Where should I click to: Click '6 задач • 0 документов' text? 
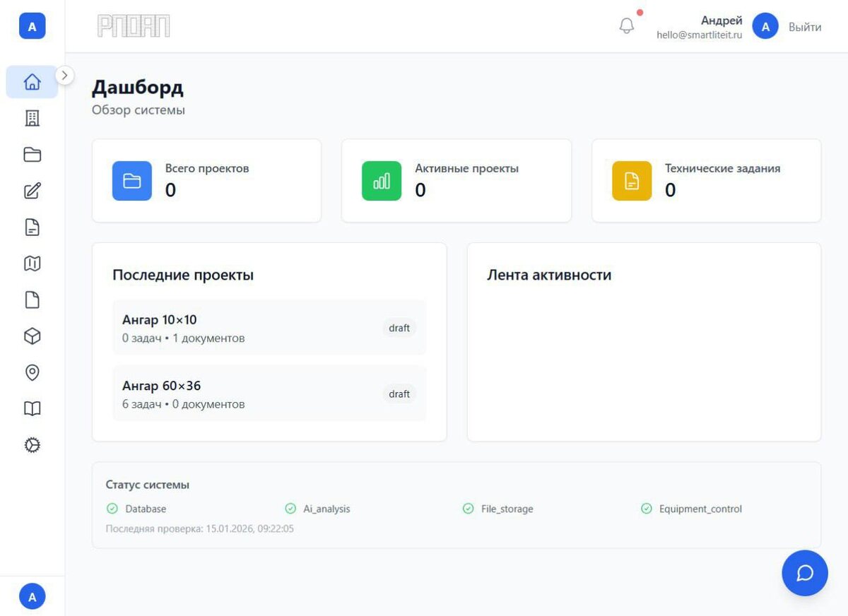click(184, 405)
